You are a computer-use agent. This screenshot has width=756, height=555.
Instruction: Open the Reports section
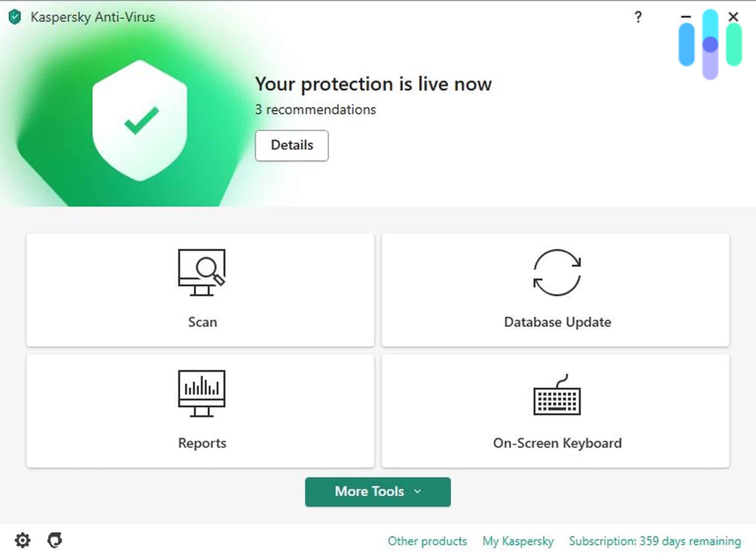pyautogui.click(x=200, y=411)
